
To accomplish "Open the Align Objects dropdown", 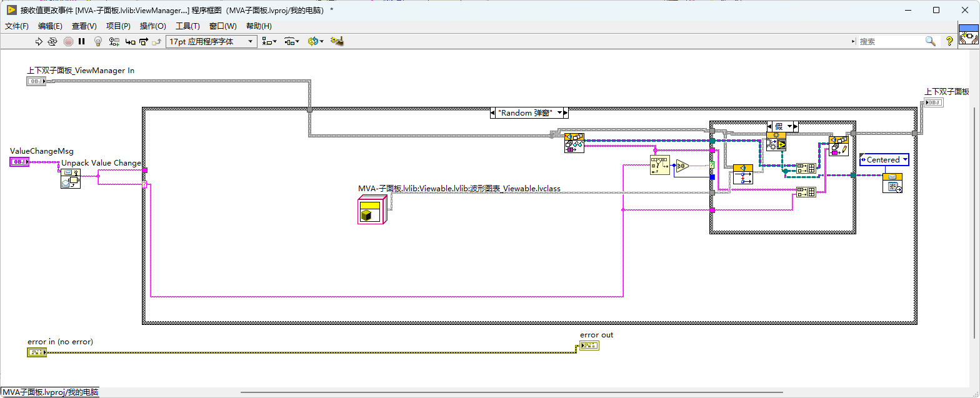I will pyautogui.click(x=269, y=41).
